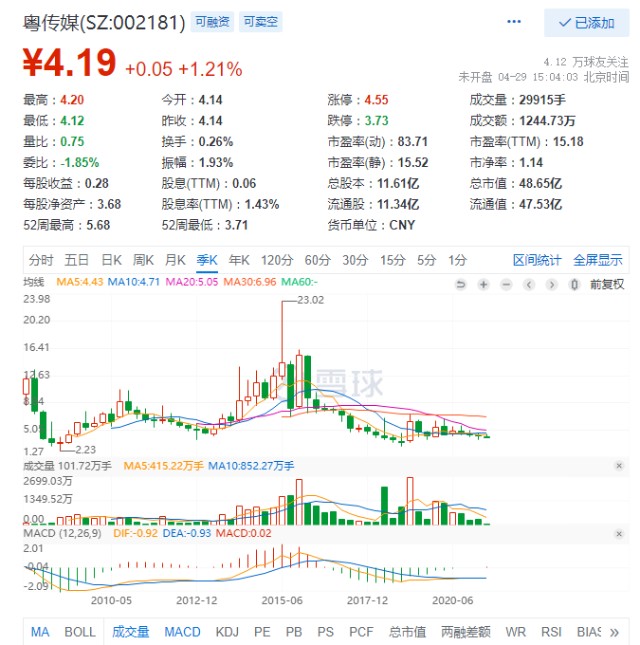Click the stock title 粤传媒(SZ:002181)
The width and height of the screenshot is (640, 645).
pyautogui.click(x=104, y=22)
